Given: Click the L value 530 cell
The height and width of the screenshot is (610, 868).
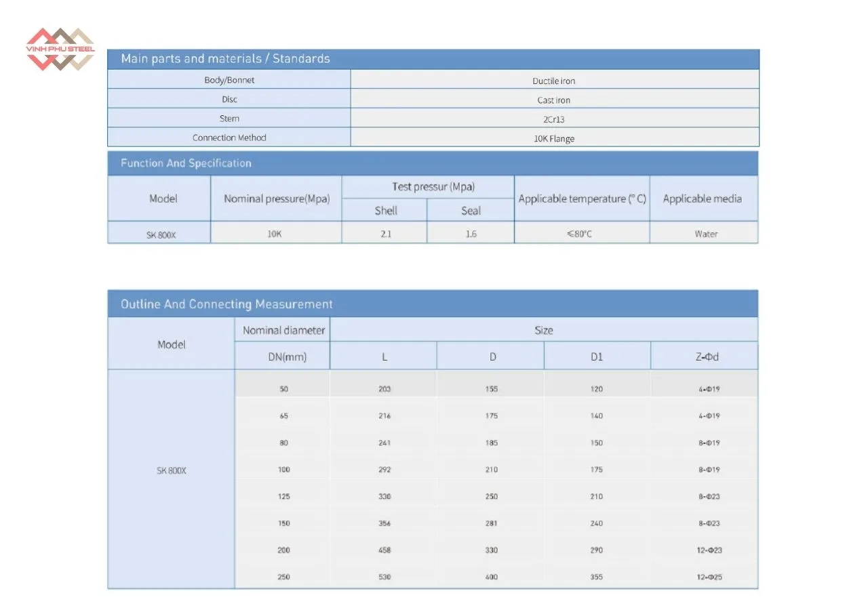Looking at the screenshot, I should tap(384, 577).
